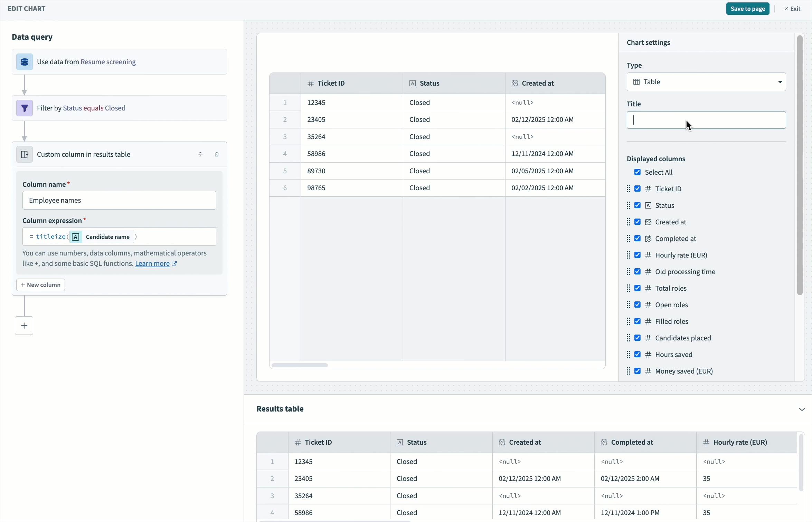This screenshot has height=522, width=812.
Task: Click the drag handle beside Hourly rate (EUR)
Action: 629,255
